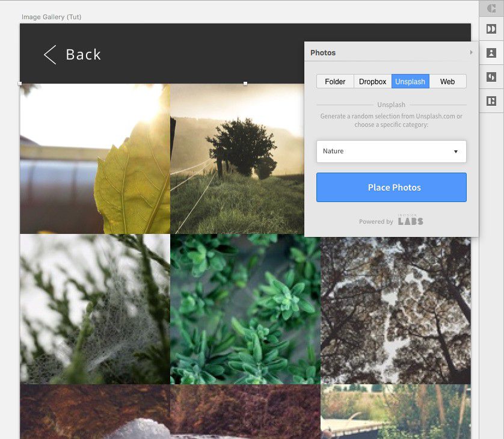
Task: Select the green succulent plants photo
Action: 245,309
